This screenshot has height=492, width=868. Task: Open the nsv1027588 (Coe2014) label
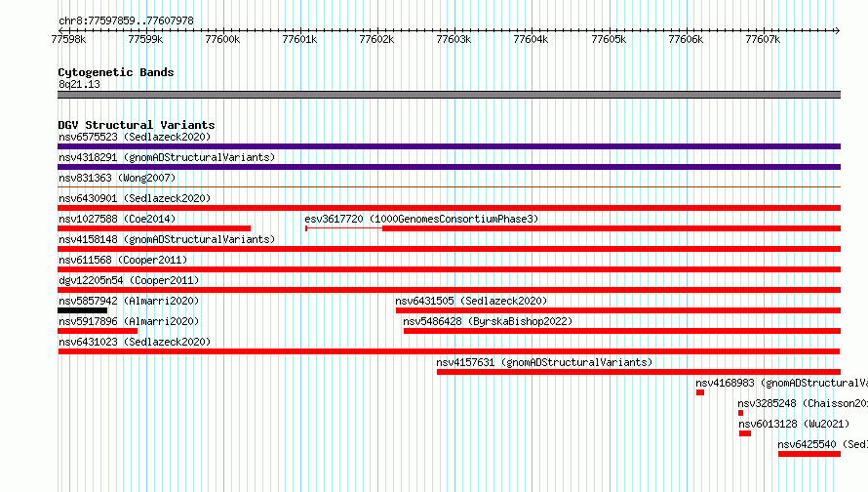click(x=117, y=219)
